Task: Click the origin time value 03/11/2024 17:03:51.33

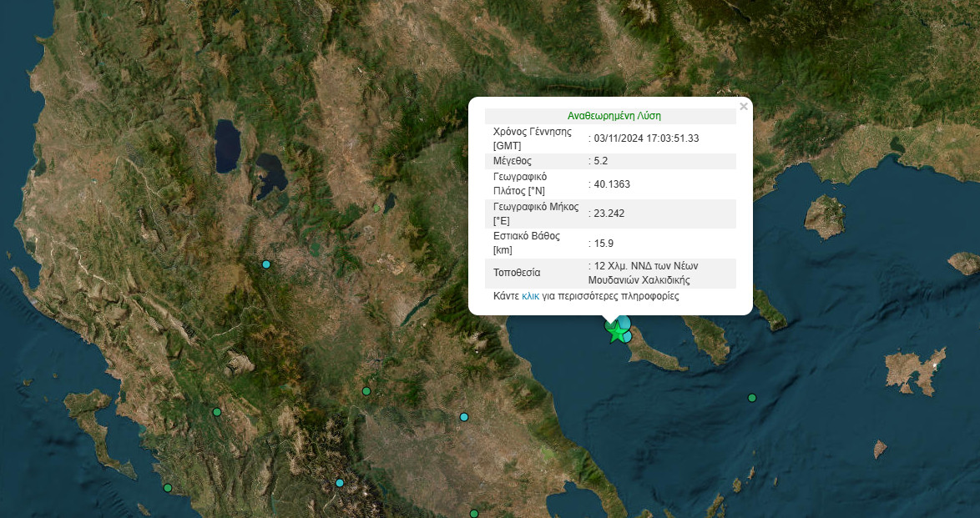Action: point(645,138)
